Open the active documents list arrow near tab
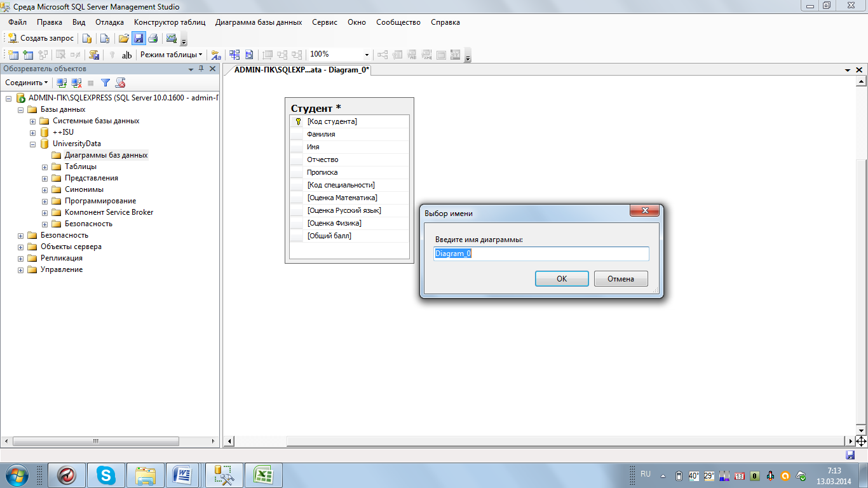This screenshot has height=488, width=868. coord(848,70)
